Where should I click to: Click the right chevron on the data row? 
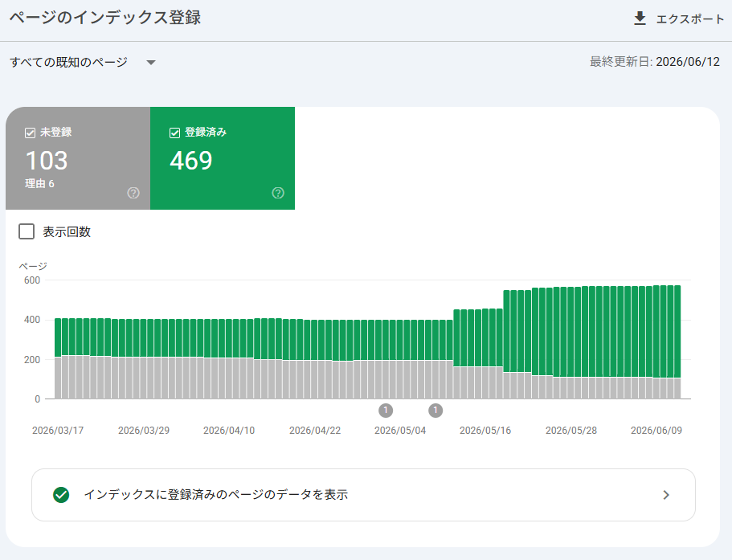click(x=666, y=495)
